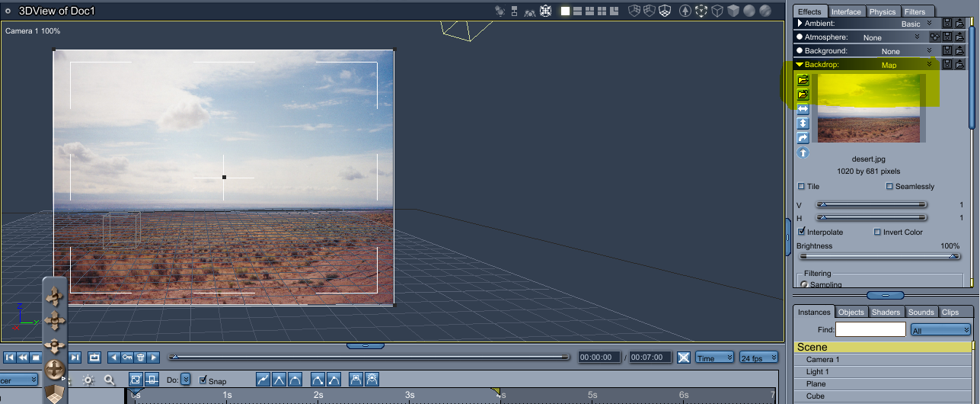Click the second open-folder icon beside the thumbnail
The width and height of the screenshot is (980, 404).
coord(803,95)
